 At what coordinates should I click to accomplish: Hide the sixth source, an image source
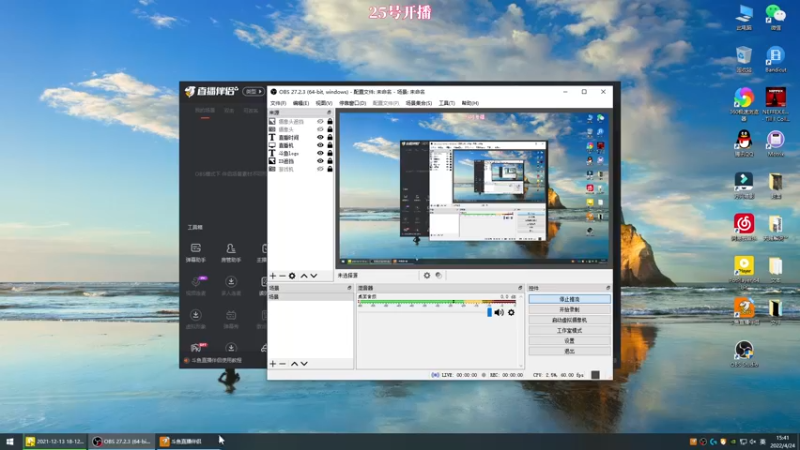click(320, 161)
